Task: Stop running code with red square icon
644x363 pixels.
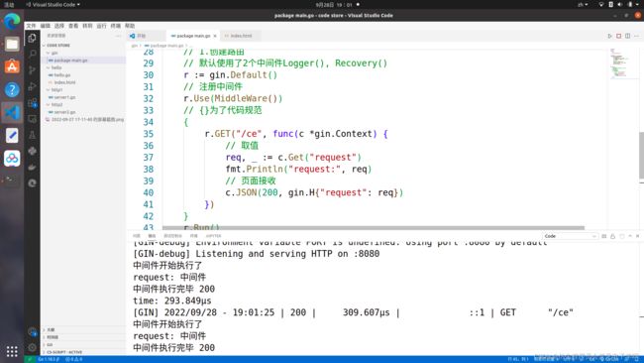Action: coord(619,36)
